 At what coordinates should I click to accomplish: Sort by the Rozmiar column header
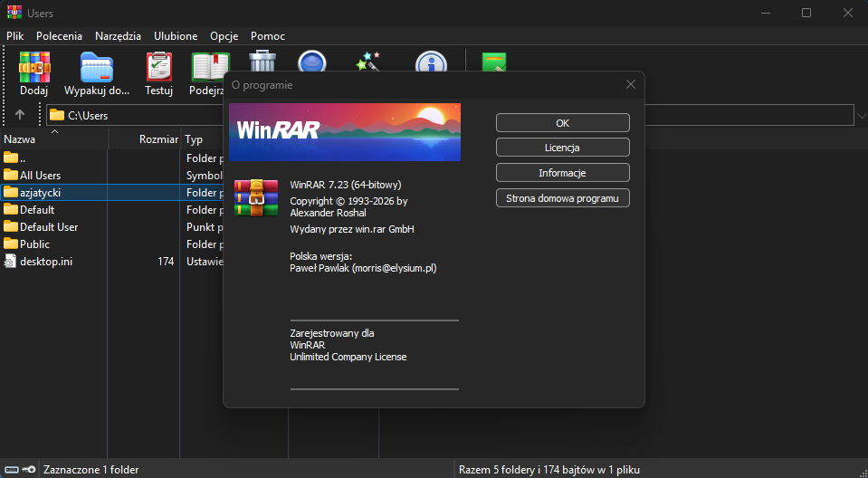click(x=145, y=139)
